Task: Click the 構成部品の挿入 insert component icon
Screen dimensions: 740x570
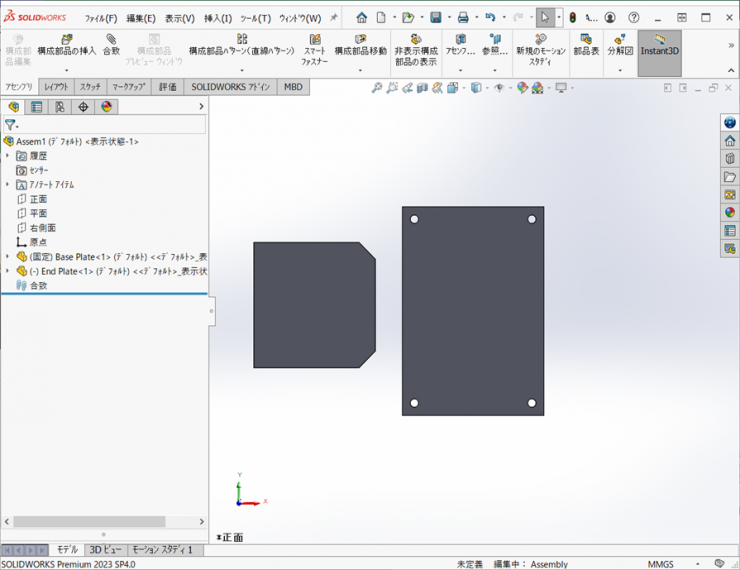Action: [x=67, y=39]
